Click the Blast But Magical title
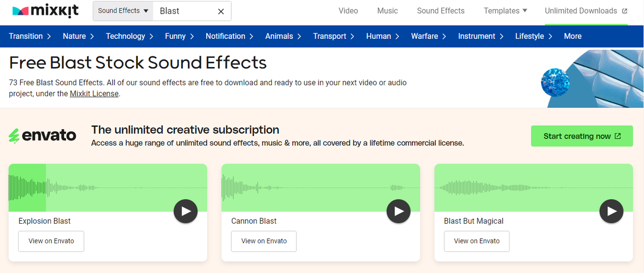 [x=473, y=221]
